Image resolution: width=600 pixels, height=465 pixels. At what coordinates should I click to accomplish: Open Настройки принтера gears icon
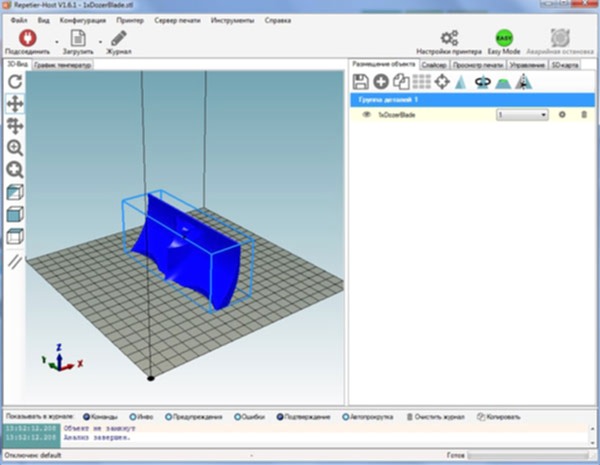(x=449, y=36)
